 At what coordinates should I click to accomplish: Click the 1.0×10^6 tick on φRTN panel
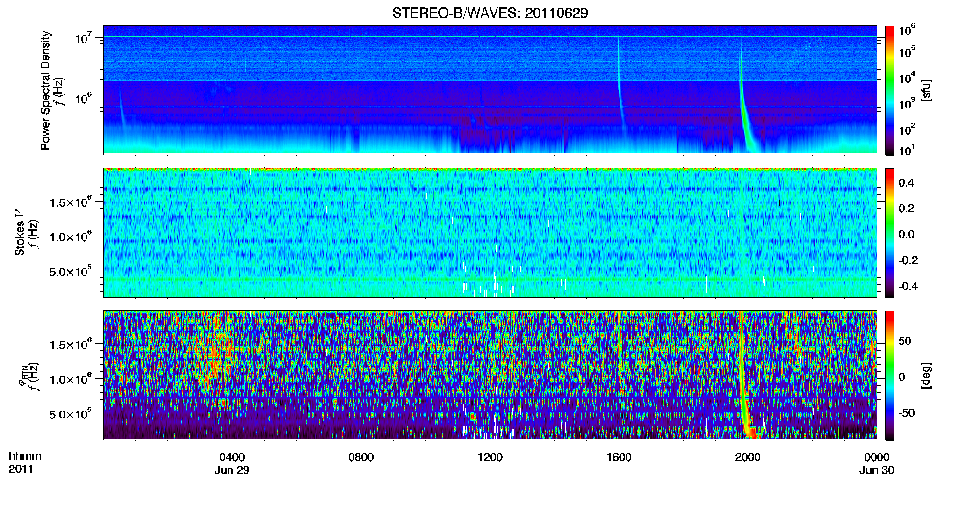coord(71,379)
